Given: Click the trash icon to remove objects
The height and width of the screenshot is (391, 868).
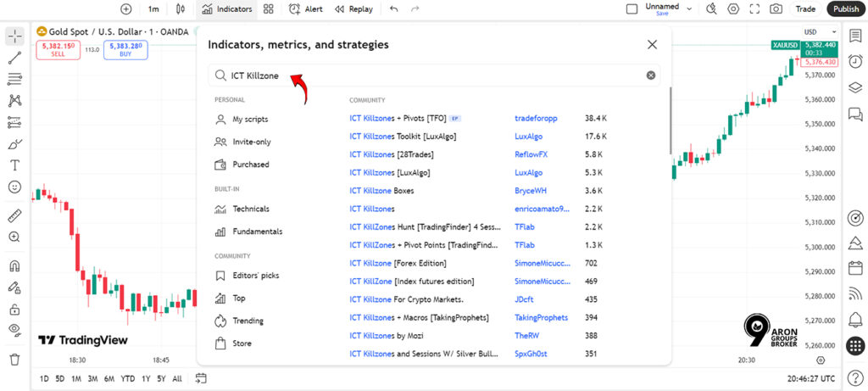Looking at the screenshot, I should pos(14,359).
